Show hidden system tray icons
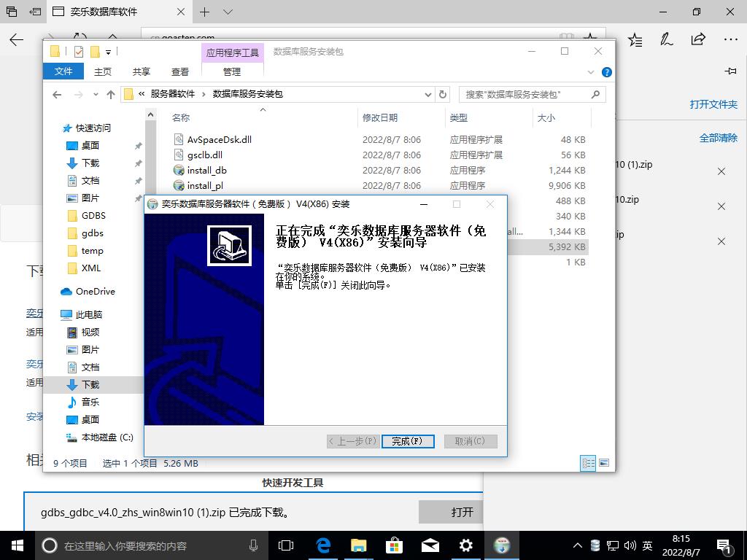Viewport: 747px width, 560px height. coord(578,545)
